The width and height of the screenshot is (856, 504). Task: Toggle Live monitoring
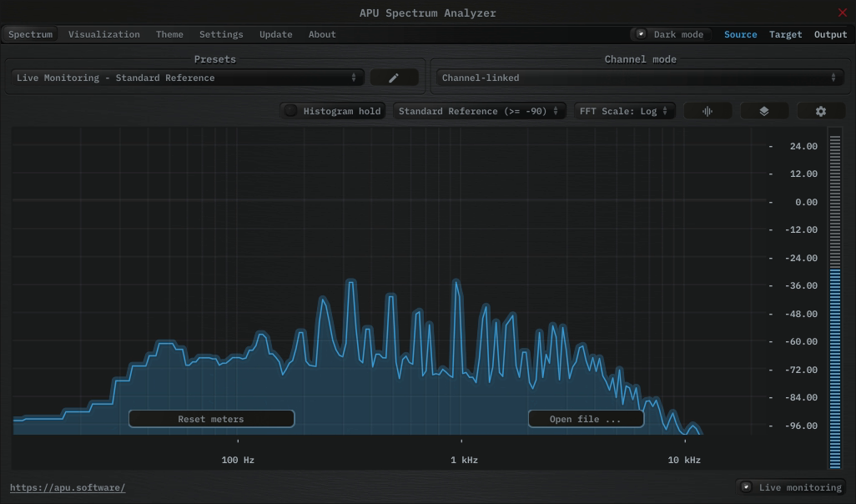tap(747, 487)
